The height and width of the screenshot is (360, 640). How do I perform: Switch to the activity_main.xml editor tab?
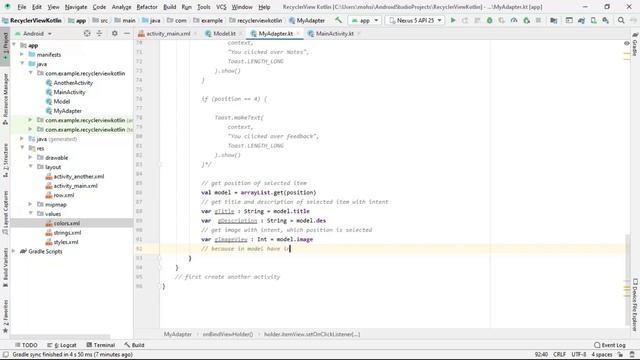click(168, 33)
